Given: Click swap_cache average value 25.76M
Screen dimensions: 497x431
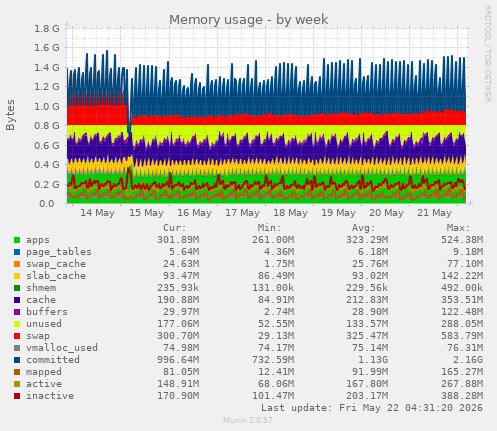Looking at the screenshot, I should click(x=370, y=264).
